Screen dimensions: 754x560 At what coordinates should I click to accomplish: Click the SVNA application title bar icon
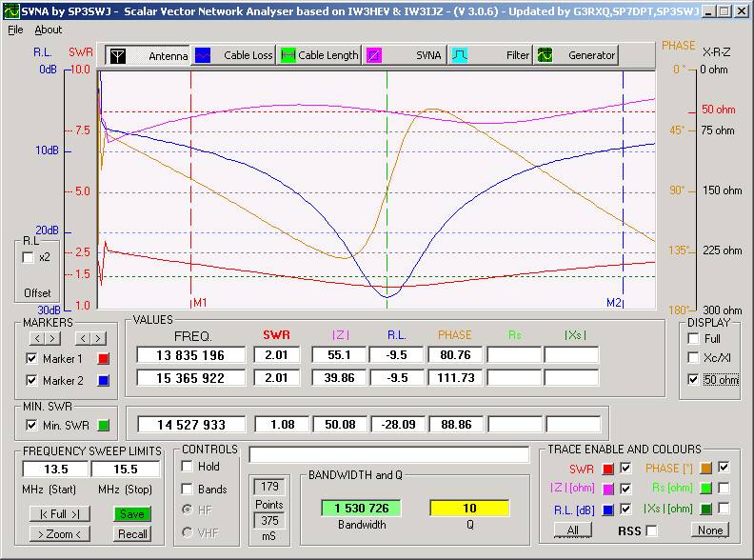(x=10, y=11)
